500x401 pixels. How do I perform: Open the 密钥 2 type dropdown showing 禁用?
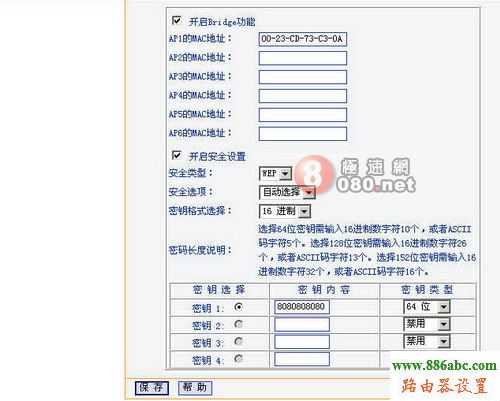[x=427, y=324]
